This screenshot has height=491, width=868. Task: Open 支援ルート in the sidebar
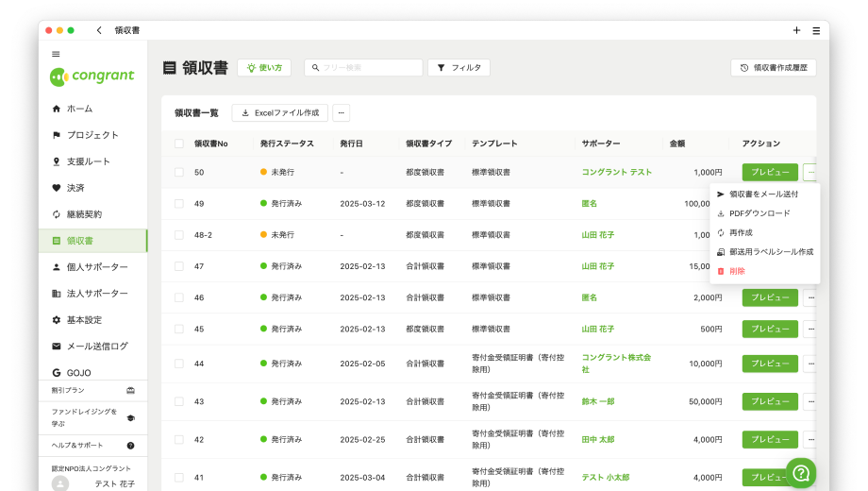pos(92,161)
